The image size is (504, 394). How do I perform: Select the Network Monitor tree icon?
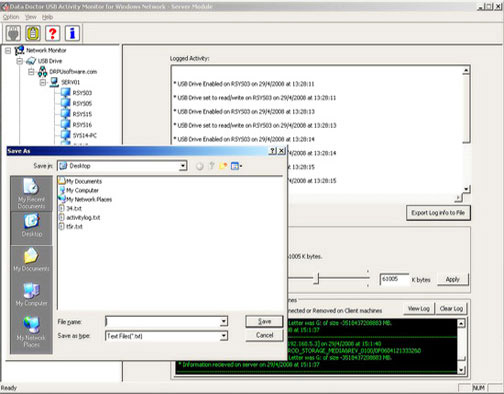(20, 50)
